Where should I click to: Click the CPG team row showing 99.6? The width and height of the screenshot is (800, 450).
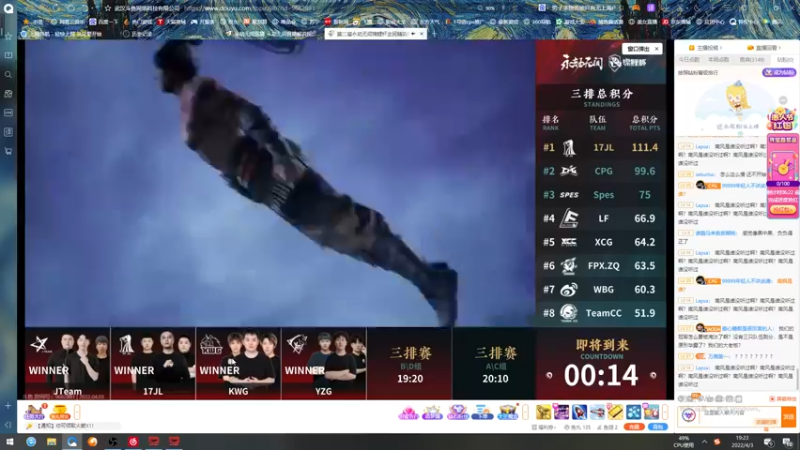pos(601,171)
